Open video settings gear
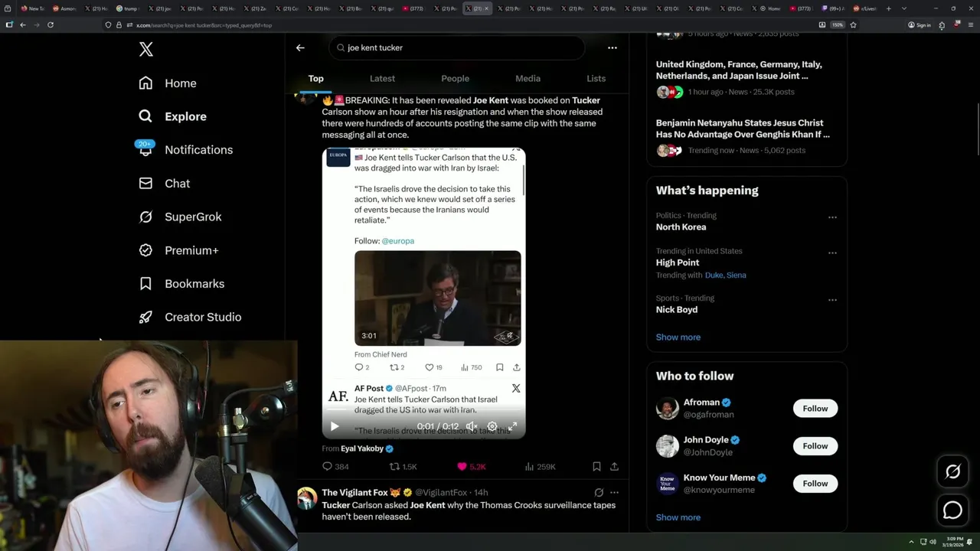 click(x=492, y=426)
